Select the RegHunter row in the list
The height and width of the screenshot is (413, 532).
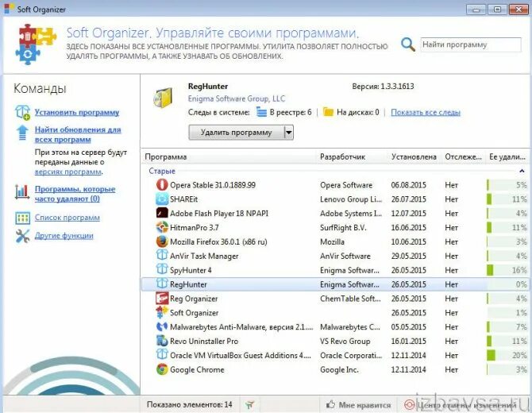click(x=335, y=284)
